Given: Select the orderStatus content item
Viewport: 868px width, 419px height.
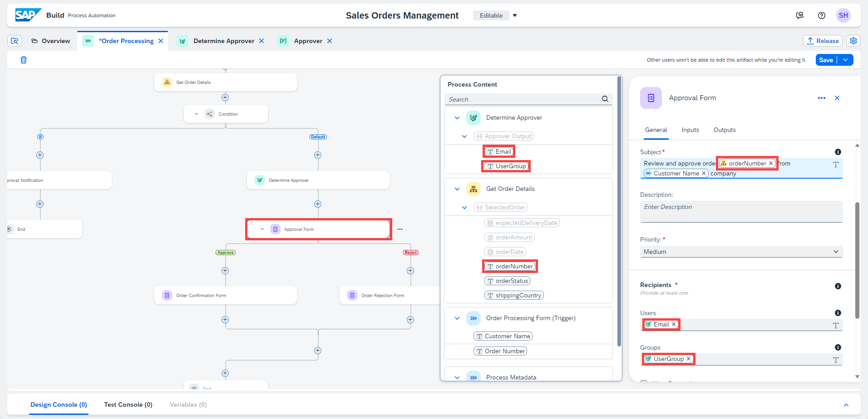Looking at the screenshot, I should point(507,281).
